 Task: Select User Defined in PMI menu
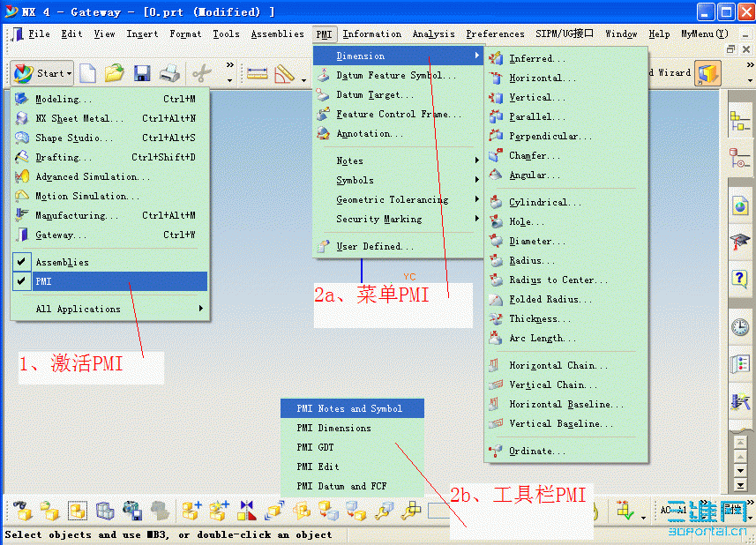click(x=398, y=246)
